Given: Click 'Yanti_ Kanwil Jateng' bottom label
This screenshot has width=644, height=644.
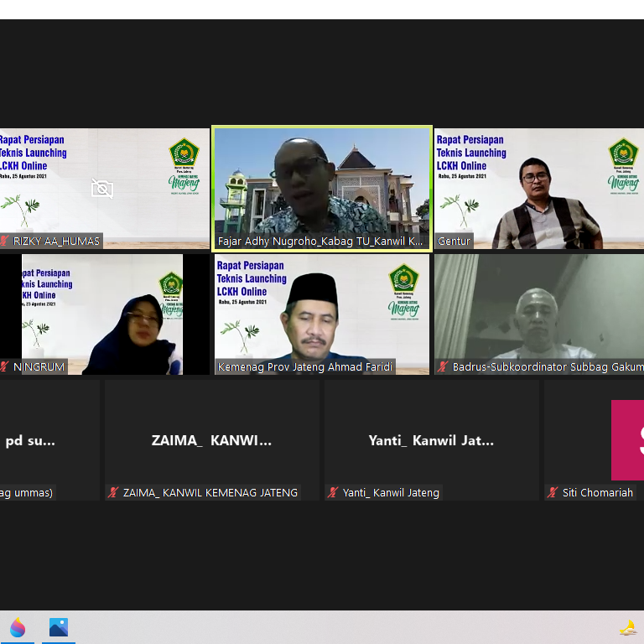Looking at the screenshot, I should [391, 492].
